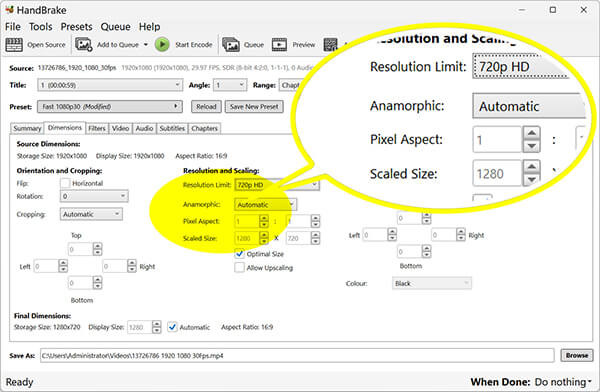Select the Dimensions tab
This screenshot has height=392, width=600.
tap(65, 127)
